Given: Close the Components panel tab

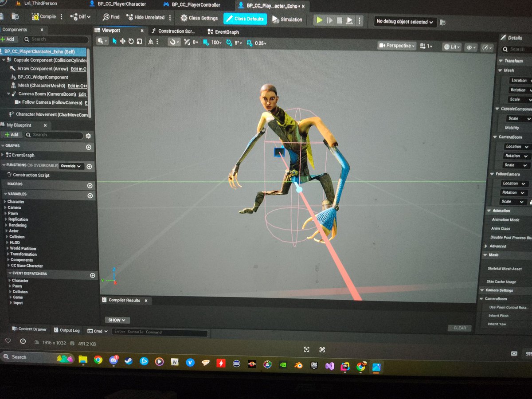Looking at the screenshot, I should (x=42, y=30).
